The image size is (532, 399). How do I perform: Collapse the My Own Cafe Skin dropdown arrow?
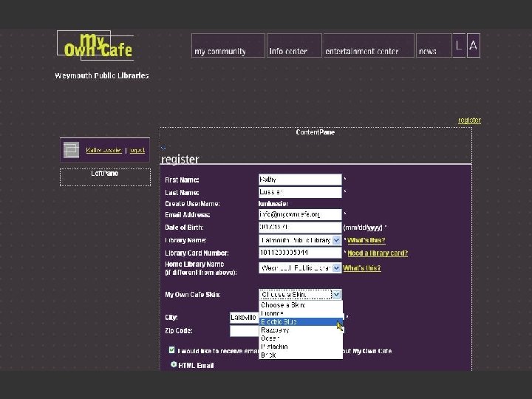(337, 295)
